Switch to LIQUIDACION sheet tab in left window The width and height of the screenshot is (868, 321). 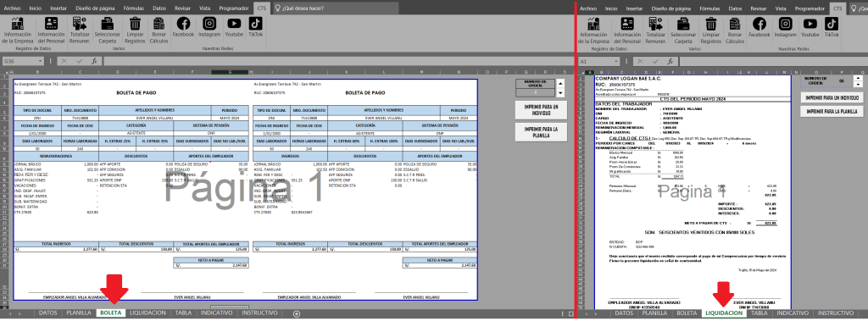pos(147,313)
